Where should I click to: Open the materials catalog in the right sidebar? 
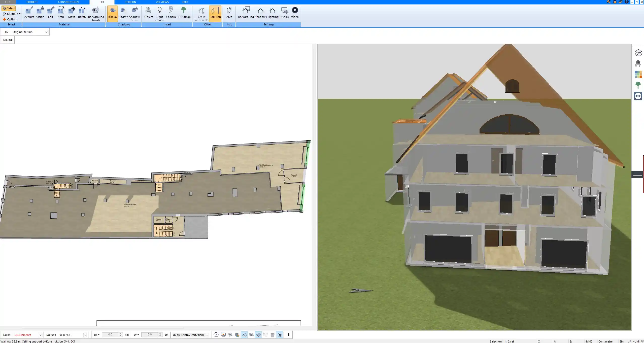[638, 74]
